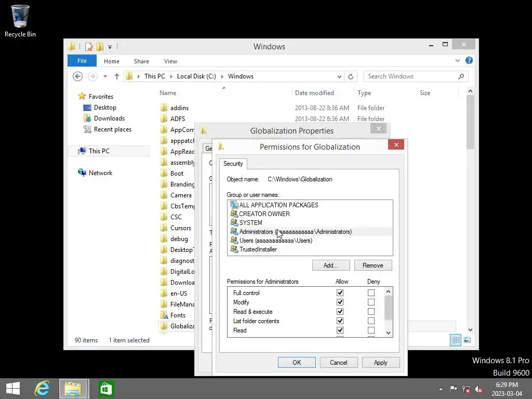
Task: Select the Security tab in Permissions dialog
Action: point(233,164)
